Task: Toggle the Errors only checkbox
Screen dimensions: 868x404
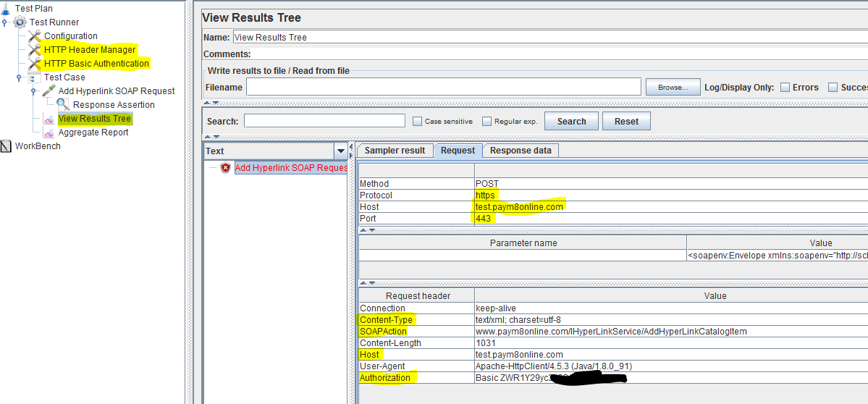Action: (785, 87)
